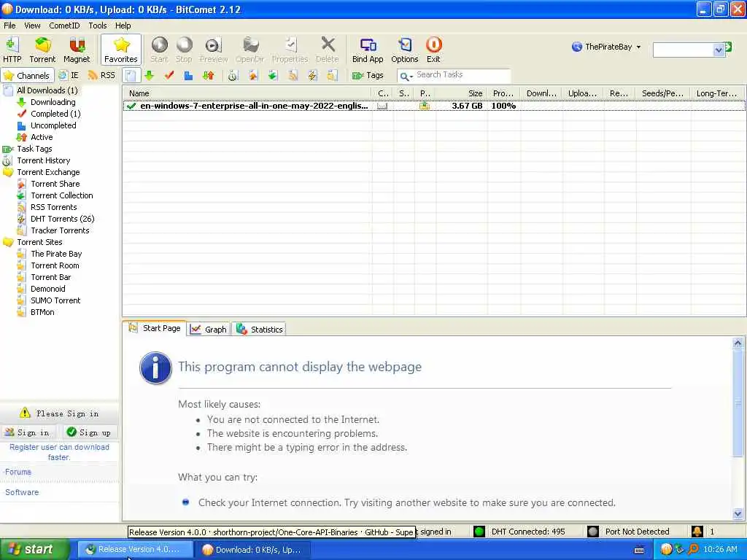Open the Search Tasks magnifier dropdown

406,76
